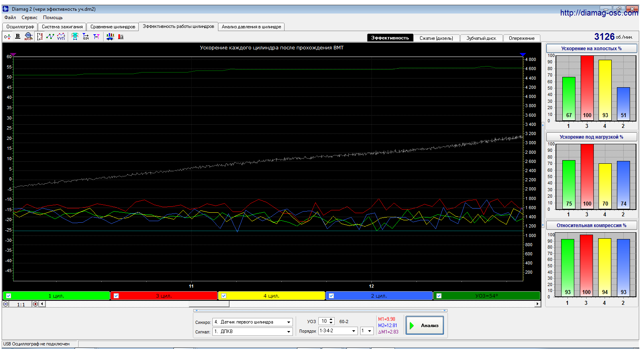Select the Эффективность работы цилиндров tab

click(179, 26)
